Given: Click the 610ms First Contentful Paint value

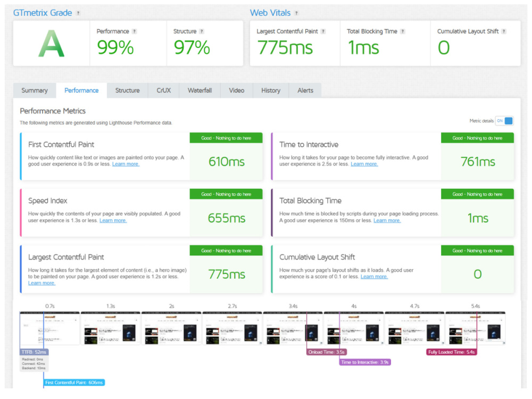Looking at the screenshot, I should coord(226,162).
